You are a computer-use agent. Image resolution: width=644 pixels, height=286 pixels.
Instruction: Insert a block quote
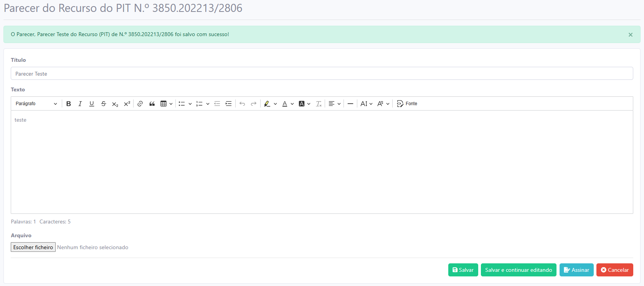[152, 104]
